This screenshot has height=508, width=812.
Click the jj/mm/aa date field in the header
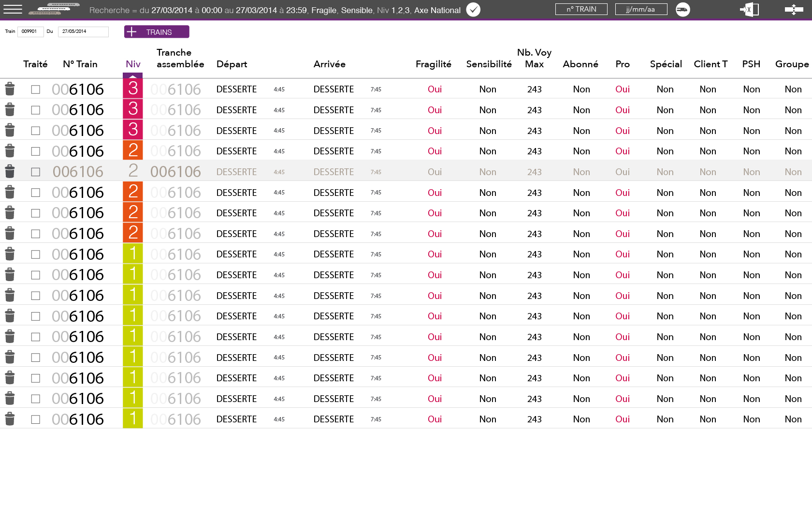641,9
